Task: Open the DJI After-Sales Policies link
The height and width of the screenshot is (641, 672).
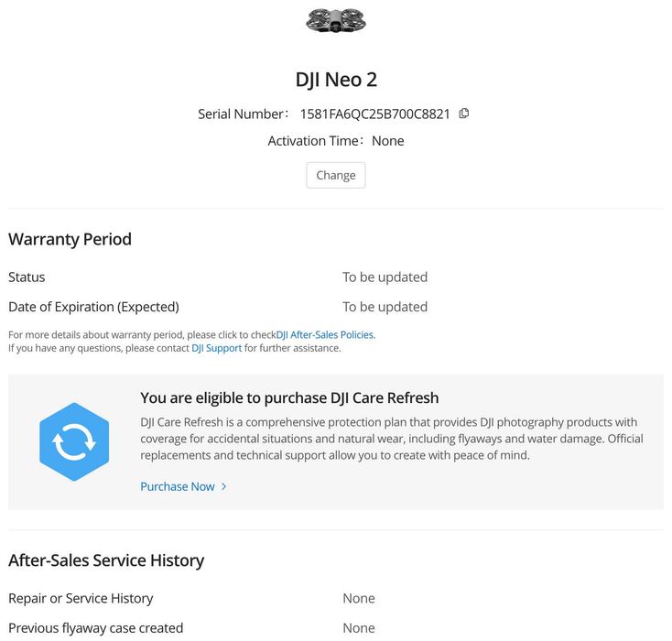Action: click(x=325, y=335)
